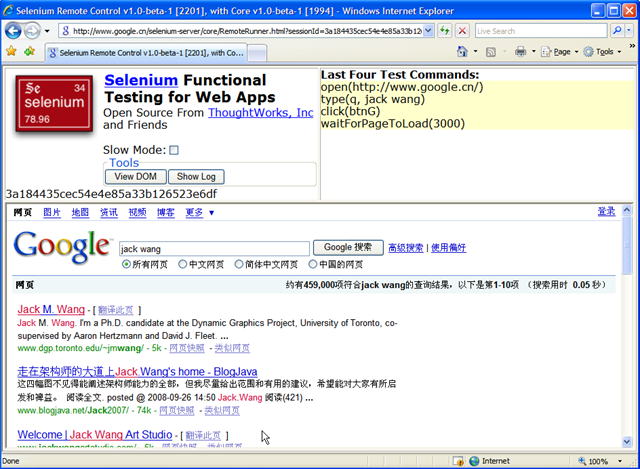Enable the Slow Mode checkbox
The width and height of the screenshot is (640, 469).
pos(174,150)
